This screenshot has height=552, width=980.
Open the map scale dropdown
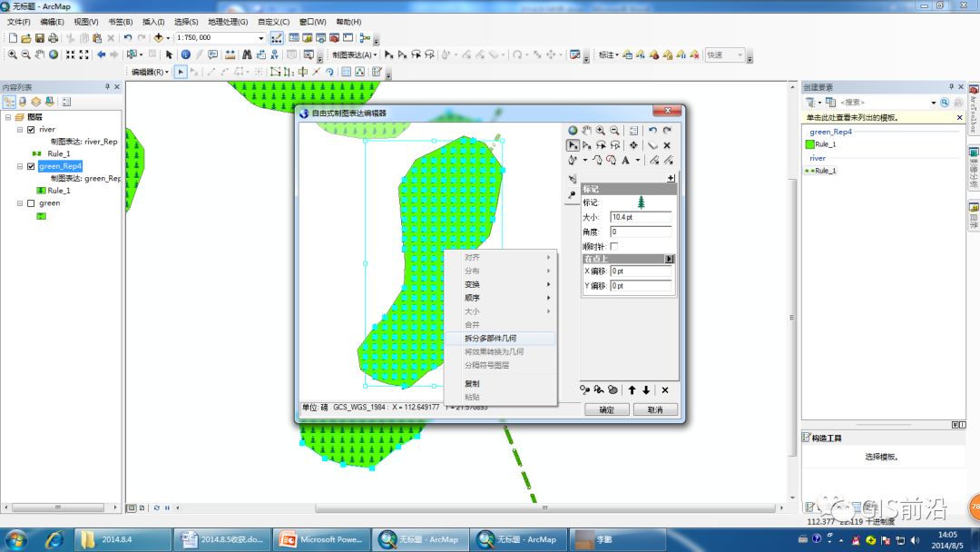pyautogui.click(x=261, y=38)
